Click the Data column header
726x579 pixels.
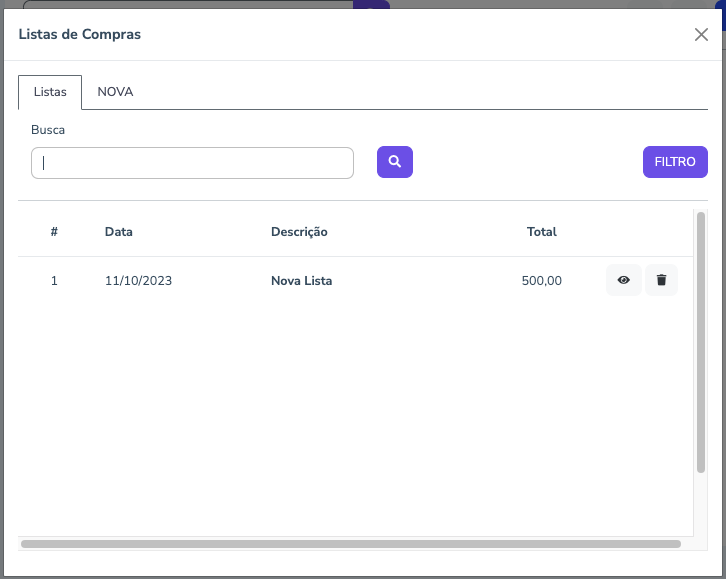click(118, 232)
